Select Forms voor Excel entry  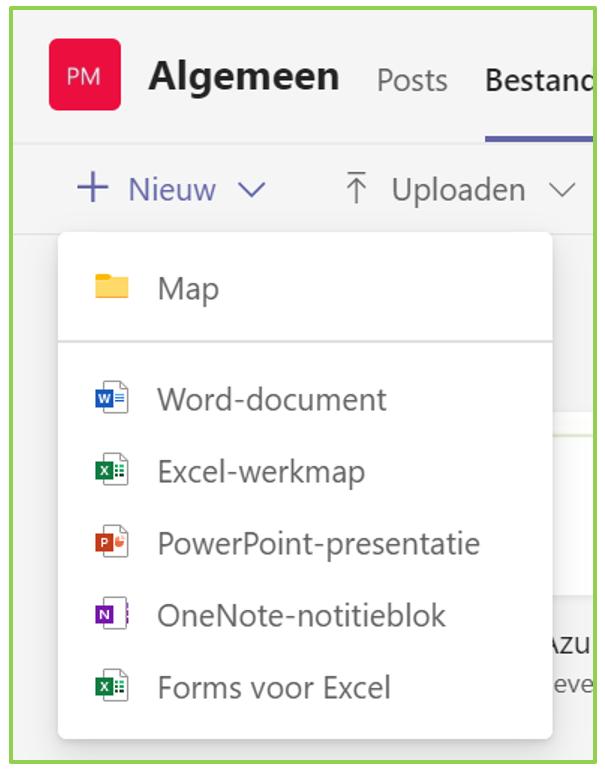click(305, 687)
